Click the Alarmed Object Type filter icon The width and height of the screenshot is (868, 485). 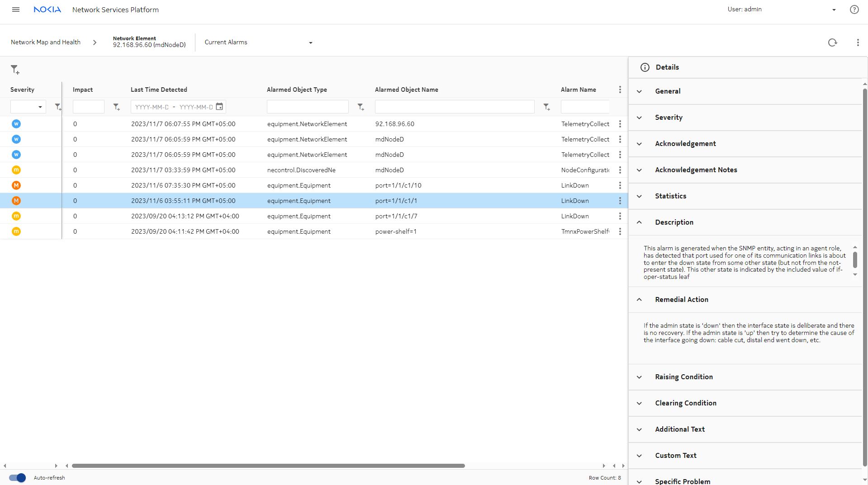coord(360,107)
